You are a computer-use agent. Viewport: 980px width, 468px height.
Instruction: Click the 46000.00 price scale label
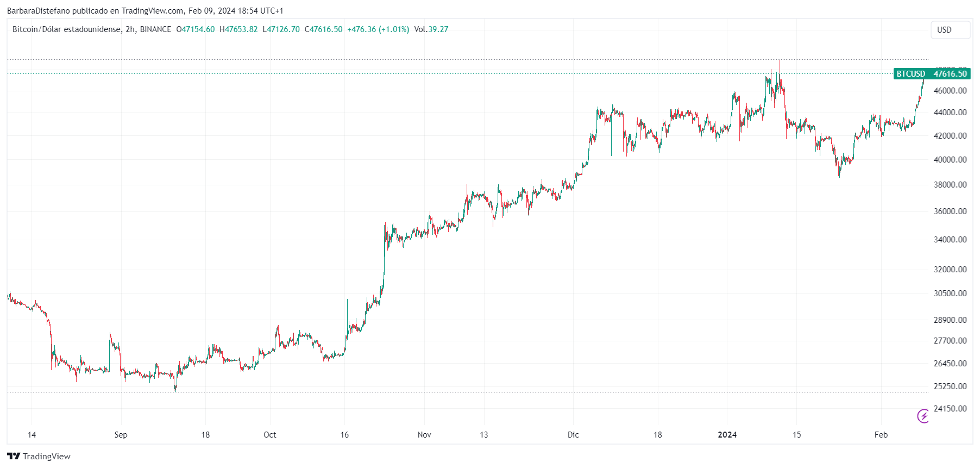[x=950, y=91]
